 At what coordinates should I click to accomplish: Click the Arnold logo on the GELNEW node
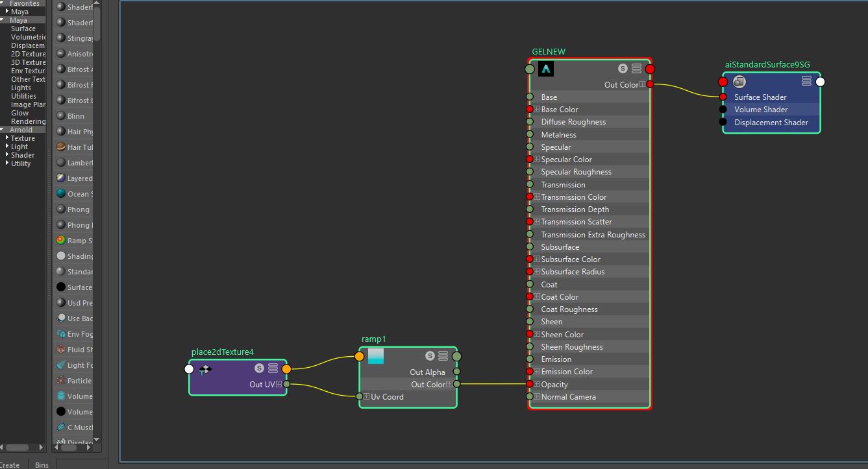tap(545, 69)
